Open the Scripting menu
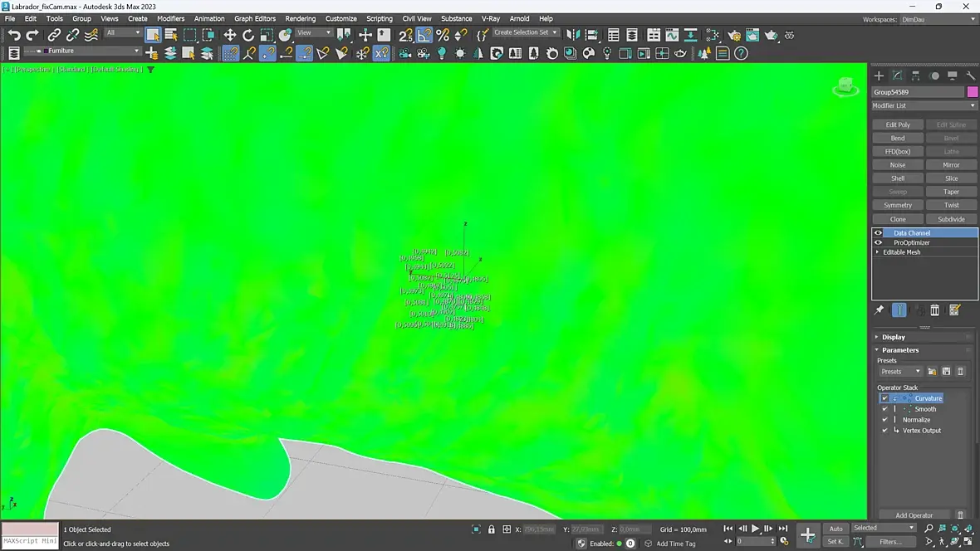Image resolution: width=980 pixels, height=551 pixels. (380, 19)
